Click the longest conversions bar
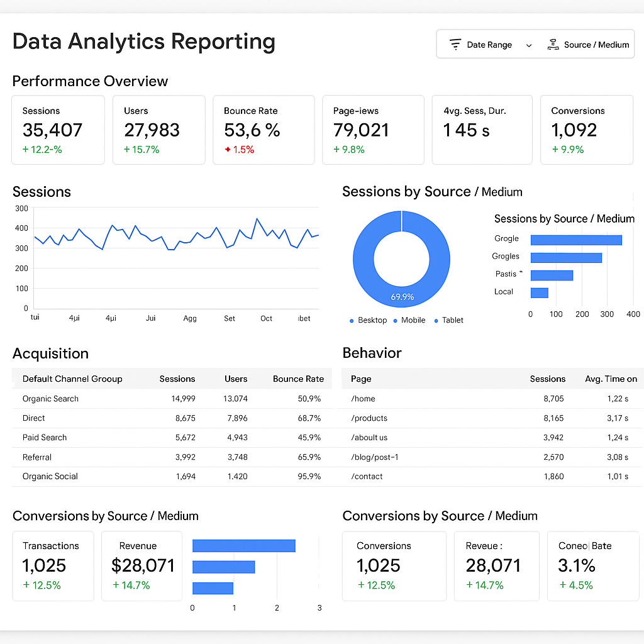The image size is (644, 644). click(244, 546)
